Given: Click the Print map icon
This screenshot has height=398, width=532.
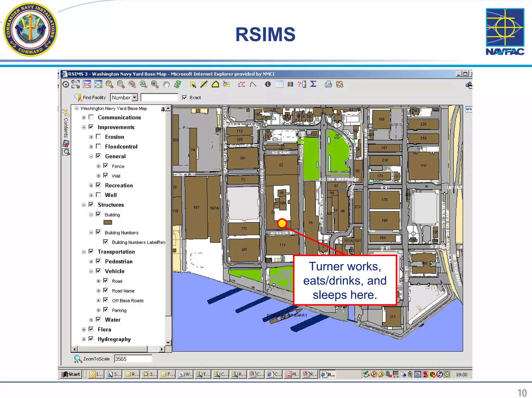Looking at the screenshot, I should [x=328, y=84].
